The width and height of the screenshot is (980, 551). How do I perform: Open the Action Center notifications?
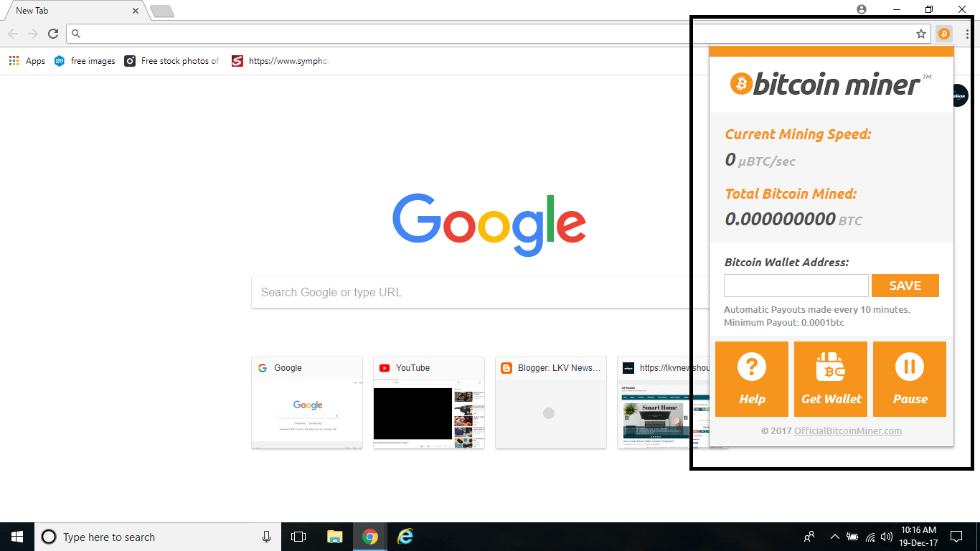[x=956, y=537]
